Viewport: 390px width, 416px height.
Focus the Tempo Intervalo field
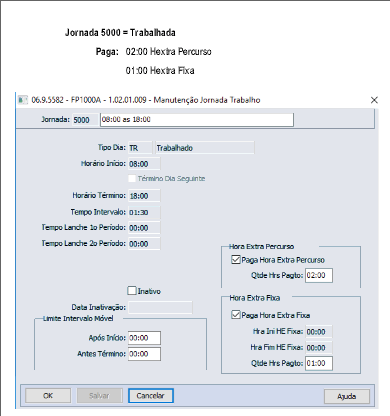144,212
